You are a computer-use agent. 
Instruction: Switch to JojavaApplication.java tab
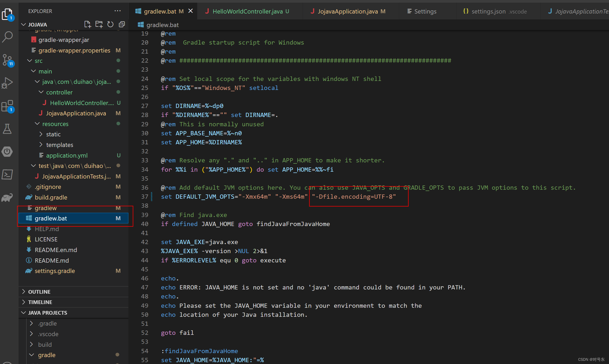pos(351,11)
